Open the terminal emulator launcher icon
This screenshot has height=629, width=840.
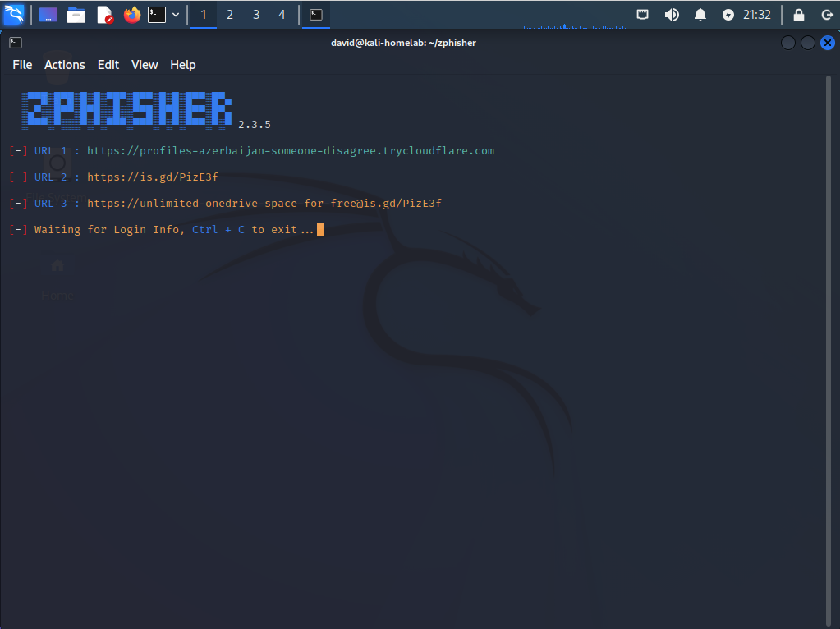pos(157,15)
